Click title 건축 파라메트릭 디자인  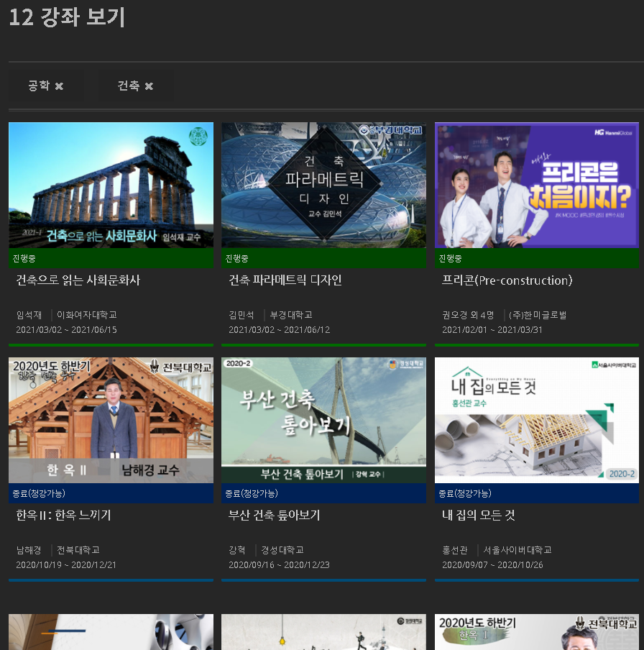(285, 280)
